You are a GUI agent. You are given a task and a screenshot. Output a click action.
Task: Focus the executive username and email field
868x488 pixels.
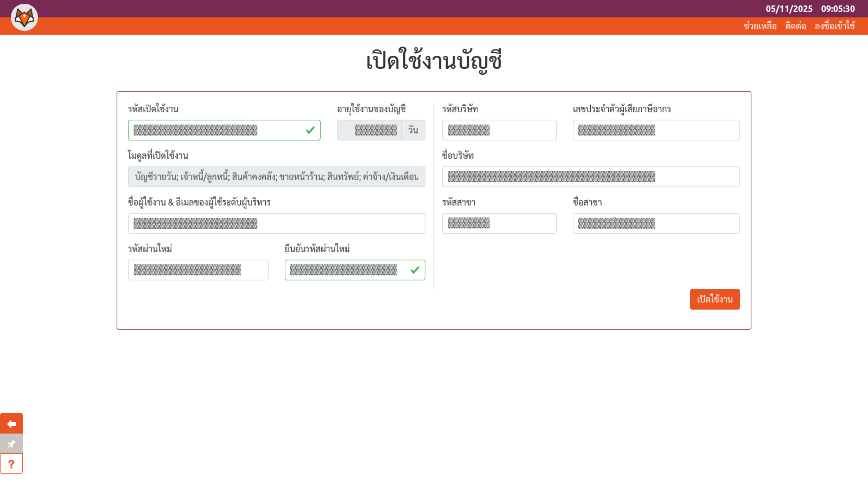pos(276,223)
